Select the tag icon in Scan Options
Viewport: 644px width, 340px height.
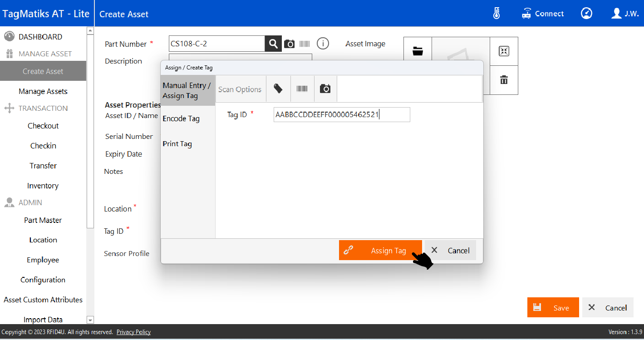pyautogui.click(x=278, y=89)
